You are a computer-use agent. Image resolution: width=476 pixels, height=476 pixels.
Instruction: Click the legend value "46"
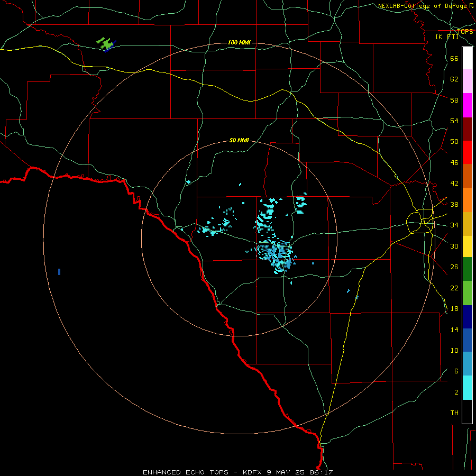point(454,163)
